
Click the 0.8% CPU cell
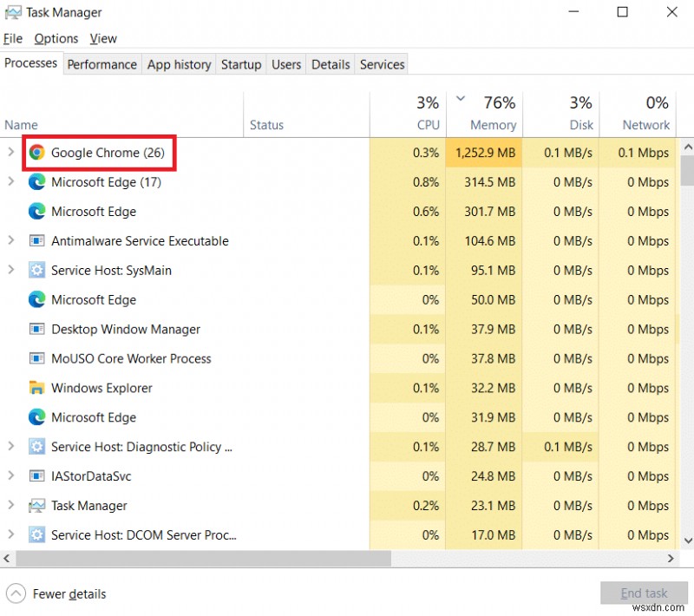[408, 182]
